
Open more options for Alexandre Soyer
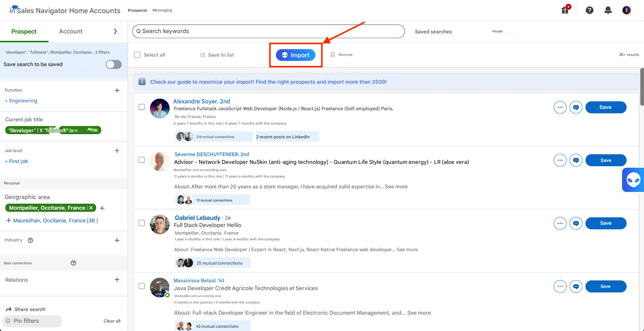point(560,107)
